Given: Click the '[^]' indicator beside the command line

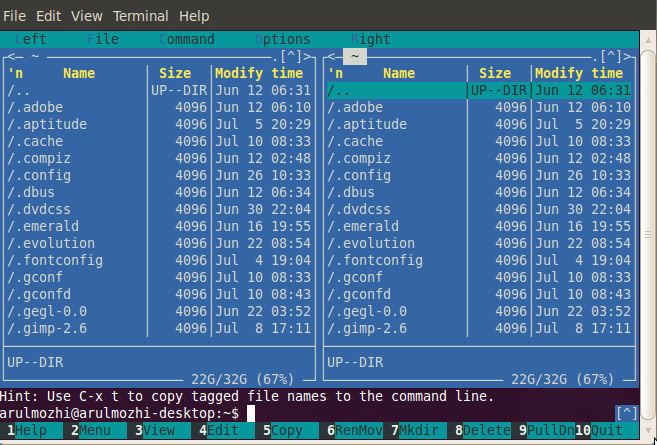Looking at the screenshot, I should pyautogui.click(x=627, y=412).
